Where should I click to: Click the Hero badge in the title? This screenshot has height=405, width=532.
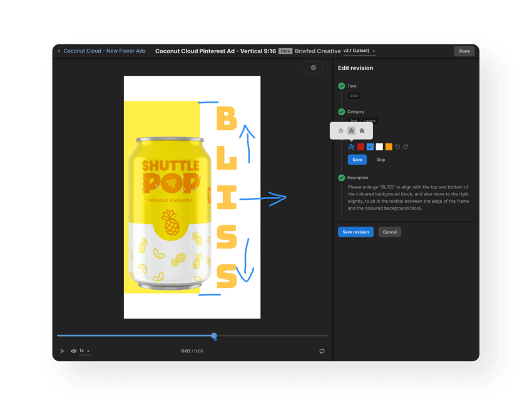pos(285,51)
